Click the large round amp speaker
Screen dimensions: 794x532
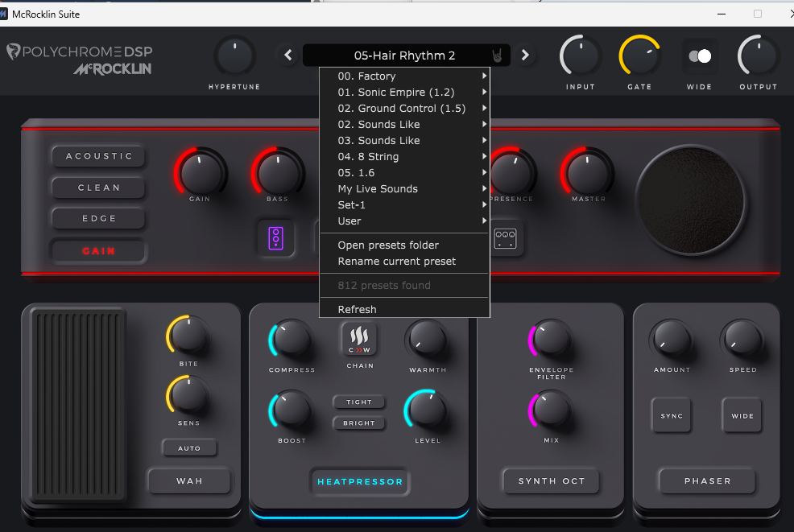pos(691,200)
